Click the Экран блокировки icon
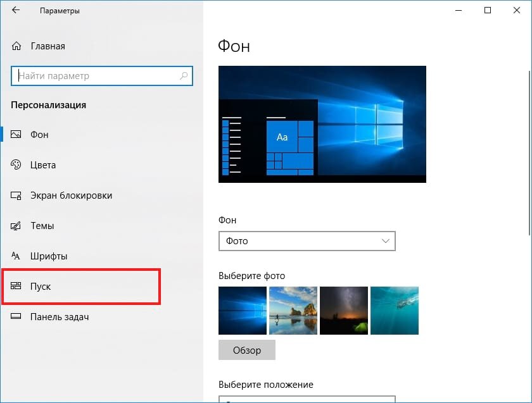This screenshot has height=403, width=532. [x=16, y=195]
